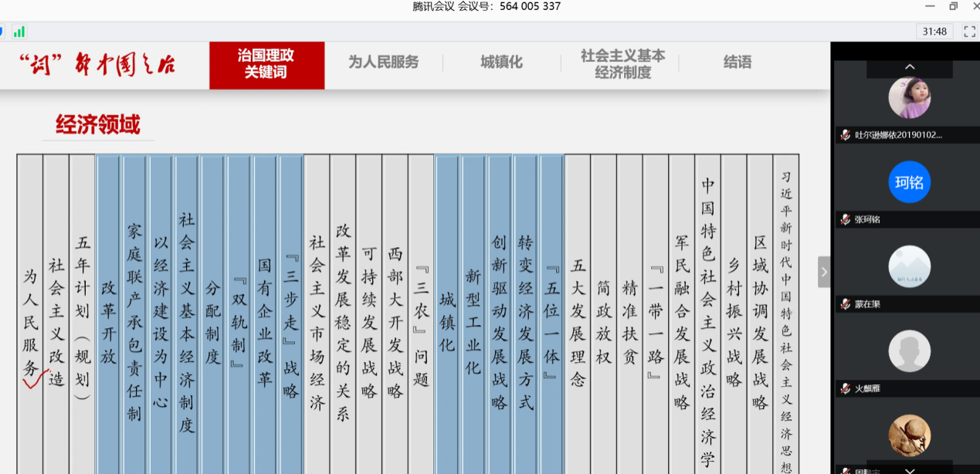Jump to the 结语 tab
Viewport: 980px width, 474px height.
(737, 63)
